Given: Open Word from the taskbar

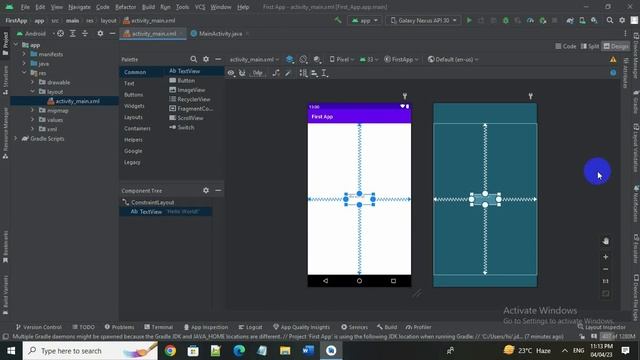Looking at the screenshot, I should (x=308, y=351).
